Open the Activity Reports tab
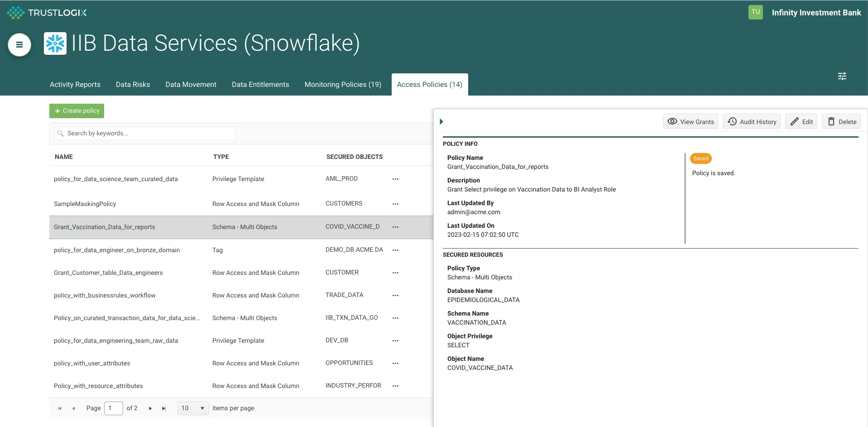Viewport: 868px width, 427px height. [75, 84]
